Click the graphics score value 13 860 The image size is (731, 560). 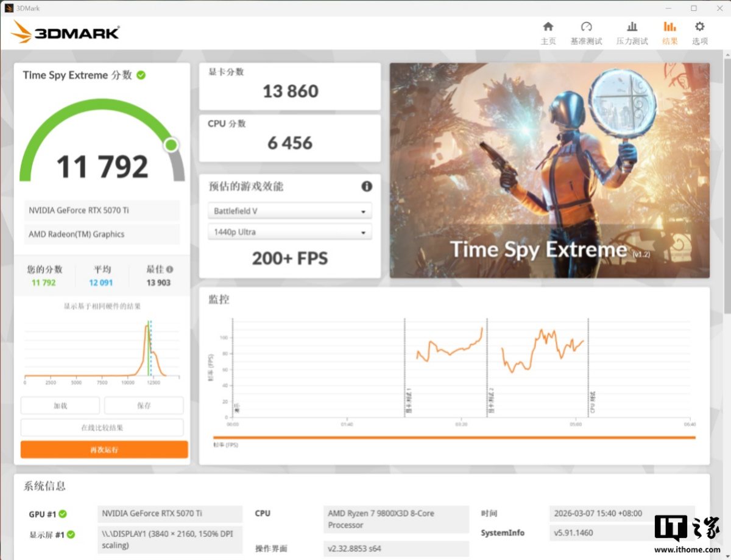click(x=291, y=91)
